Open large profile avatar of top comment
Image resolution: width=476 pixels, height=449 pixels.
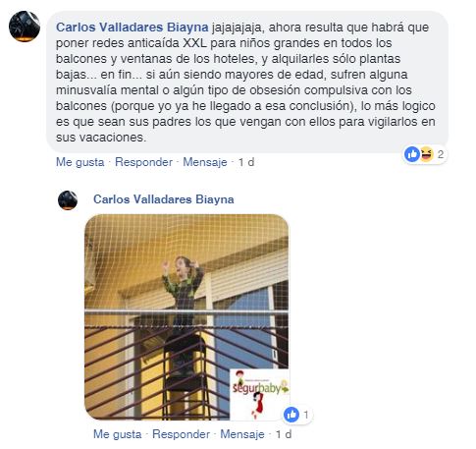pyautogui.click(x=25, y=27)
